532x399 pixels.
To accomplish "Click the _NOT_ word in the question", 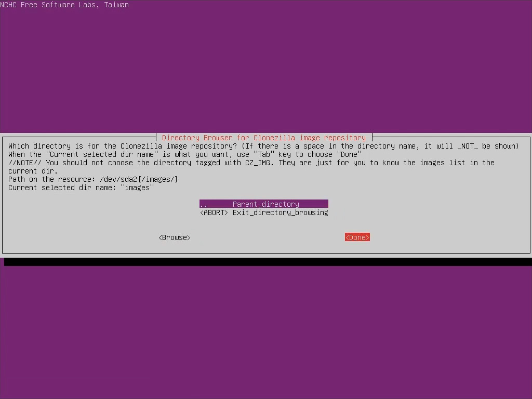I will click(x=467, y=146).
